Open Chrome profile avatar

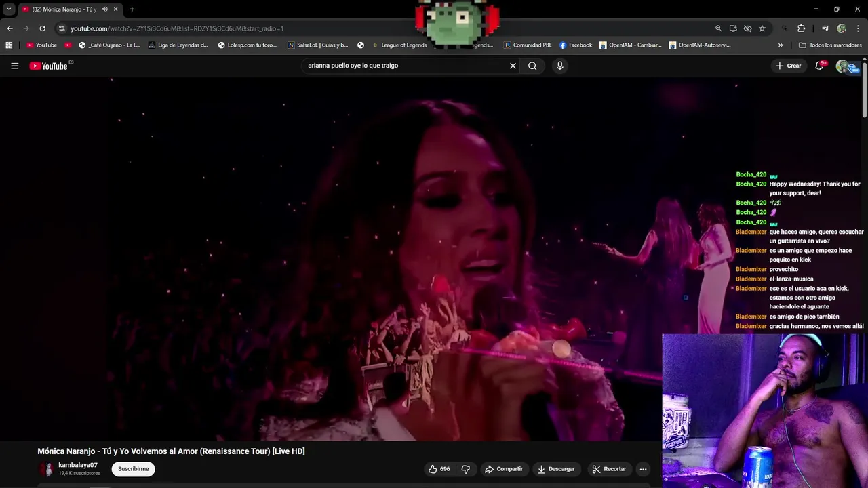[842, 28]
